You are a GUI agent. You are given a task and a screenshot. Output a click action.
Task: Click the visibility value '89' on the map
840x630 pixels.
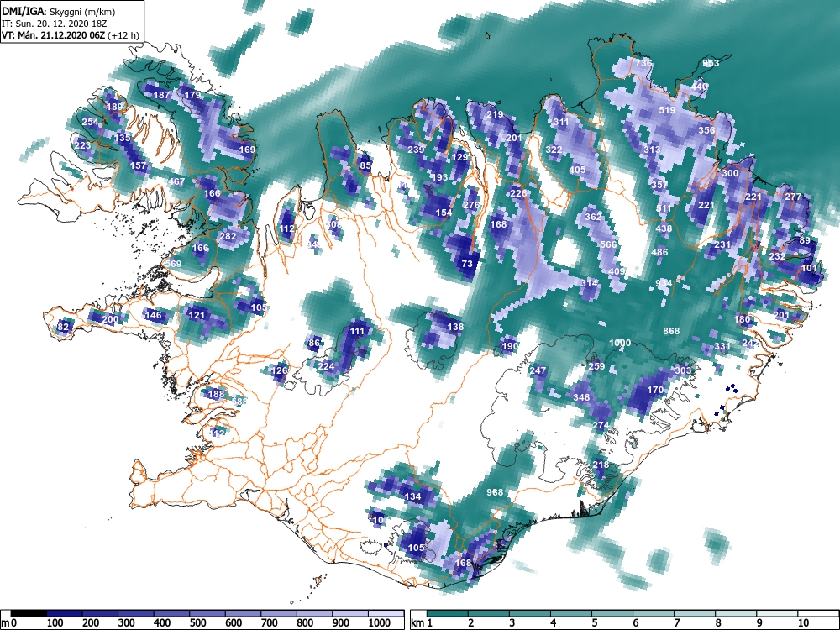coord(805,240)
